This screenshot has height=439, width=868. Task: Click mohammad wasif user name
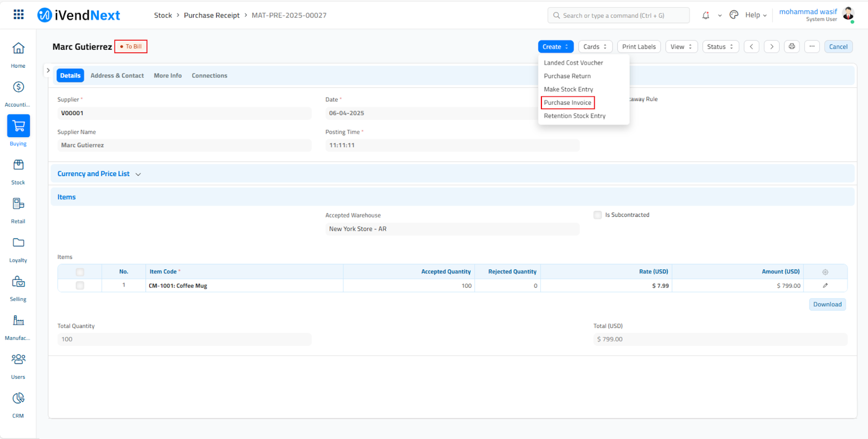[x=808, y=11]
